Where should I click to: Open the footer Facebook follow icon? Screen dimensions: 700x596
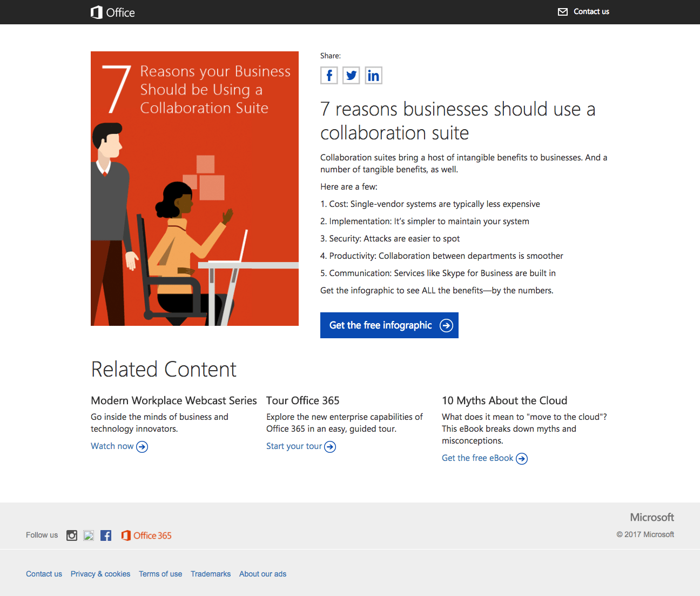click(x=106, y=535)
